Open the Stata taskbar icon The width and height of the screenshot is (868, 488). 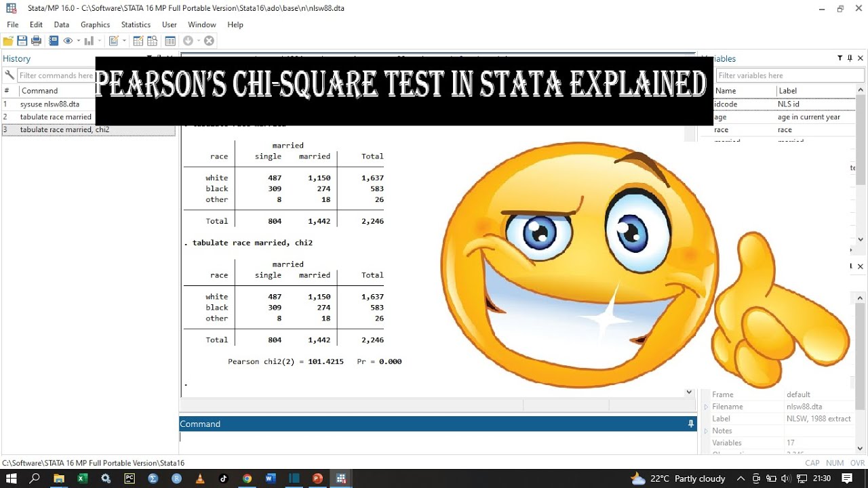tap(341, 478)
